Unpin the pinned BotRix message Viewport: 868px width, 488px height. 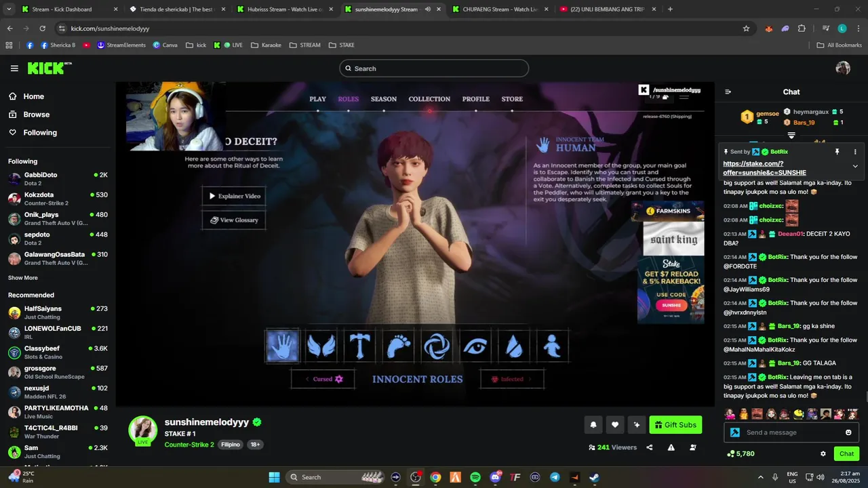(837, 152)
